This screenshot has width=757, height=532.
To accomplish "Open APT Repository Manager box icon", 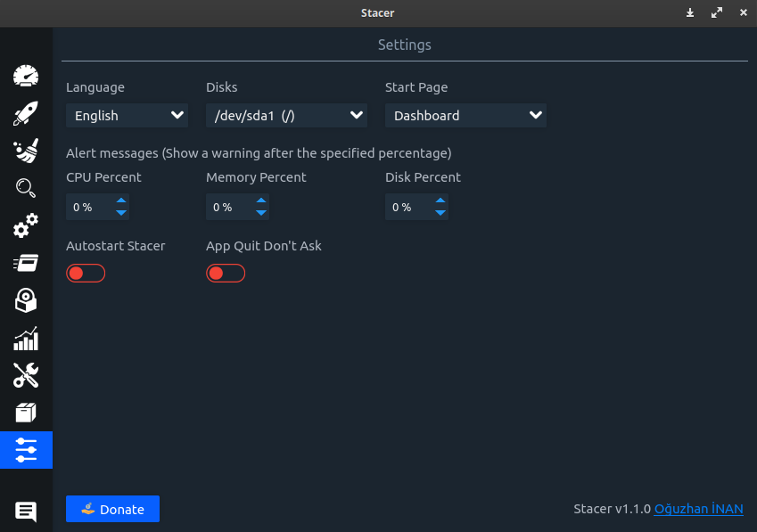I will tap(26, 413).
